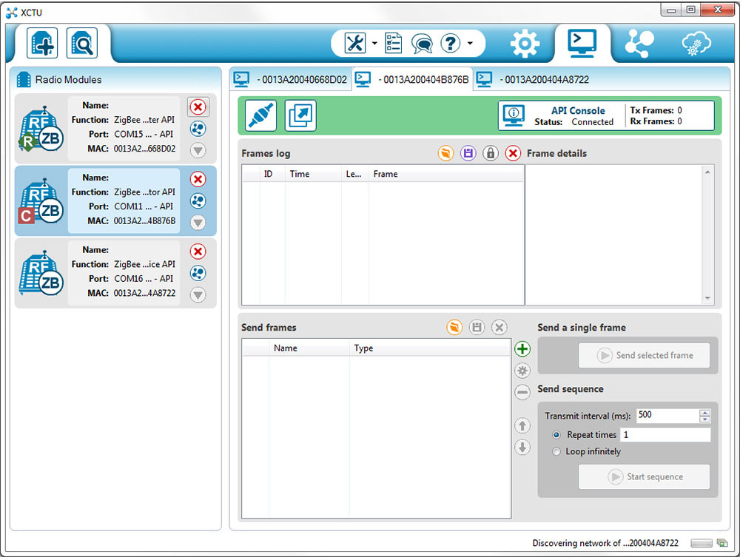The width and height of the screenshot is (740, 560).
Task: Remove the selected frame from the list
Action: tap(522, 392)
